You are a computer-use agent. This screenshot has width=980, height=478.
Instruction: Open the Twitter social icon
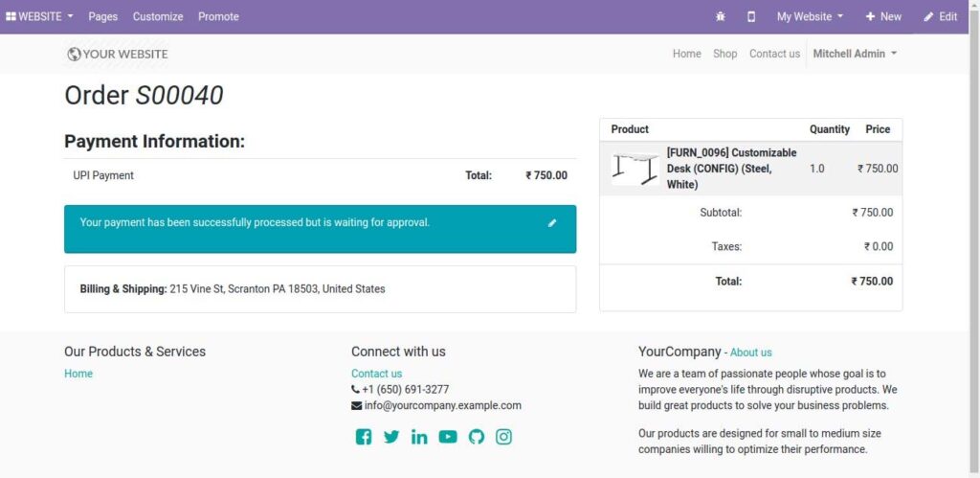click(391, 437)
